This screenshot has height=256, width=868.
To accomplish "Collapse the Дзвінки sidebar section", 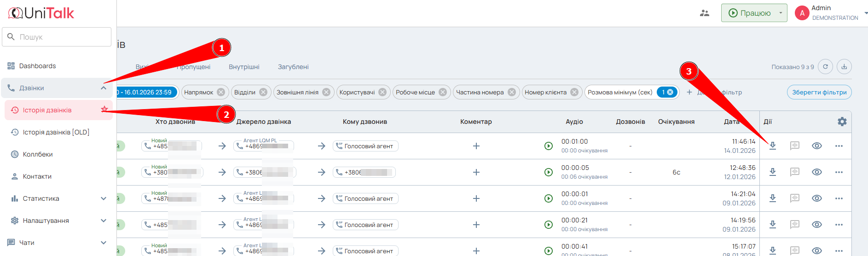I will 104,88.
